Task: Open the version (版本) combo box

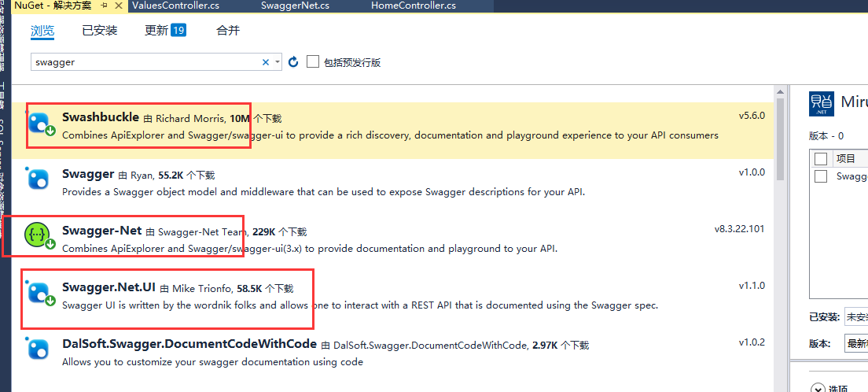Action: pos(856,344)
